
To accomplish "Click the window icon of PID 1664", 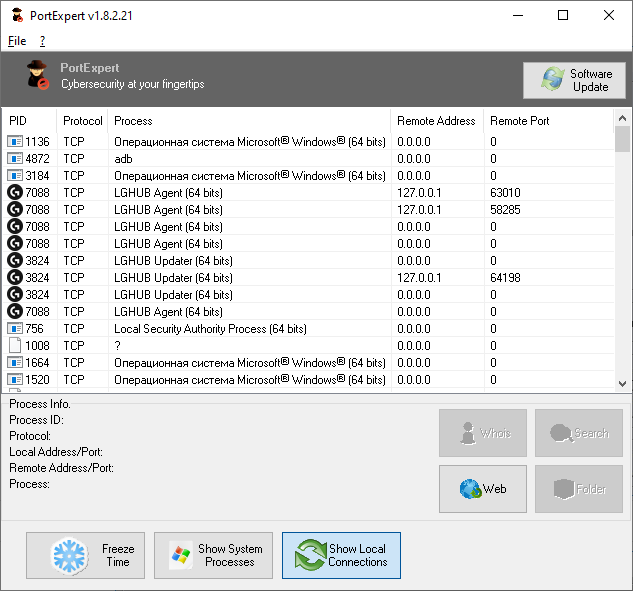I will coord(15,363).
